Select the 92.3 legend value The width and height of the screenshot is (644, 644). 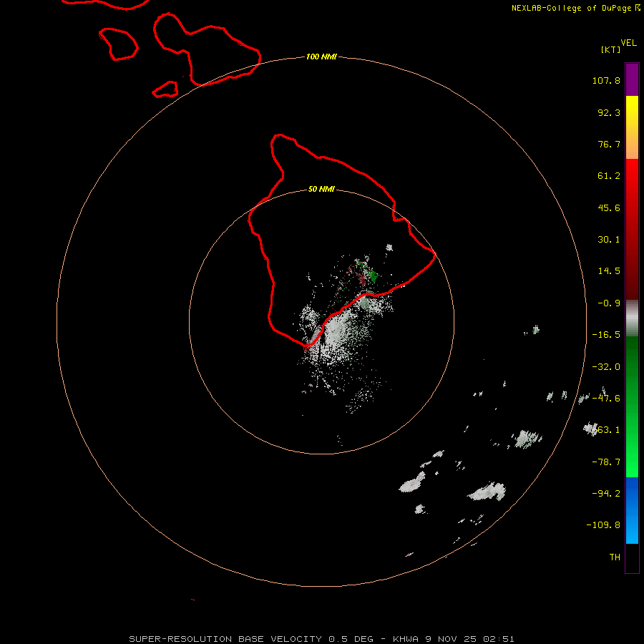(609, 112)
